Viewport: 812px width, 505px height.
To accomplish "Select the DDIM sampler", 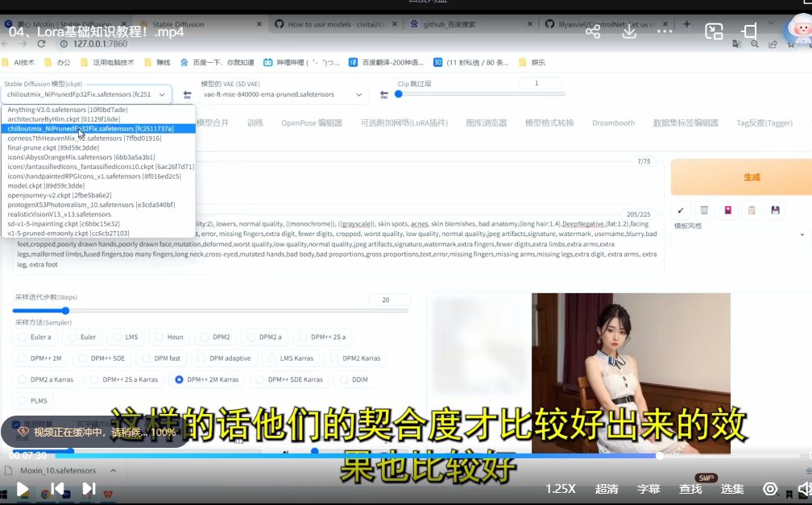I will pos(354,379).
